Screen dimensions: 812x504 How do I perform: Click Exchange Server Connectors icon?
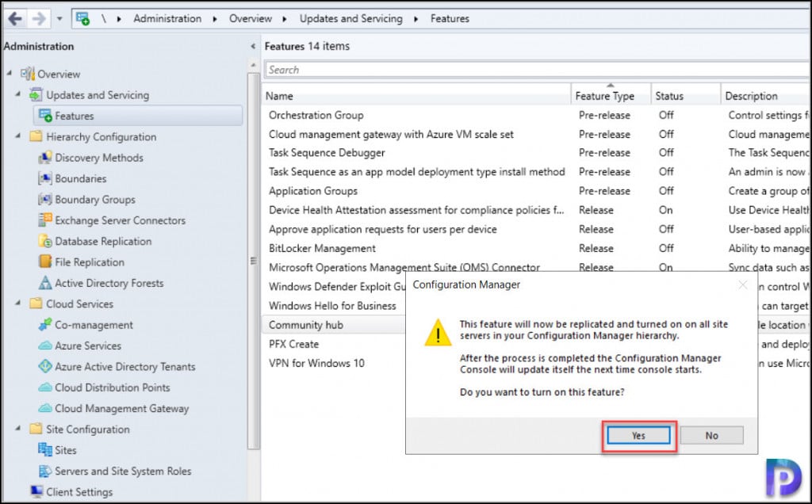point(45,220)
